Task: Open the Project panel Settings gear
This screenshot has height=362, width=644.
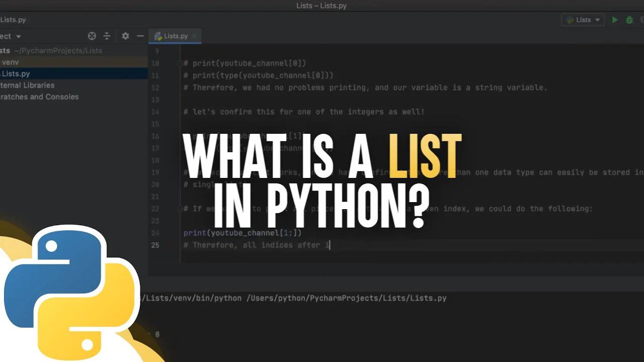Action: click(x=125, y=36)
